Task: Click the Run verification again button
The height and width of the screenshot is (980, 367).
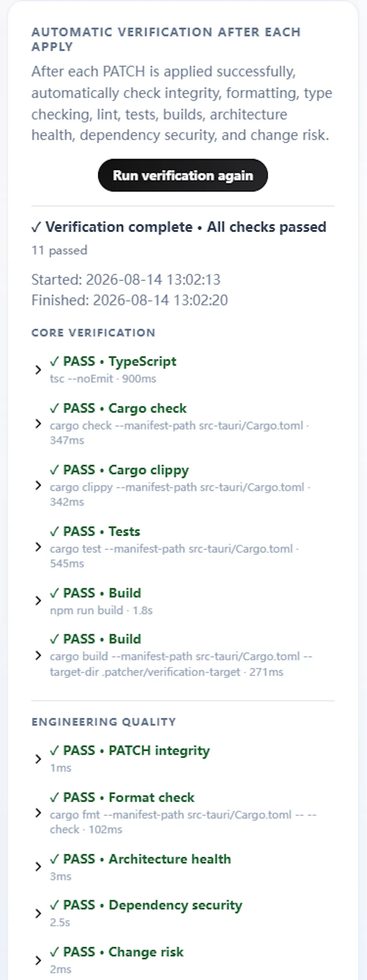Action: coord(183,176)
